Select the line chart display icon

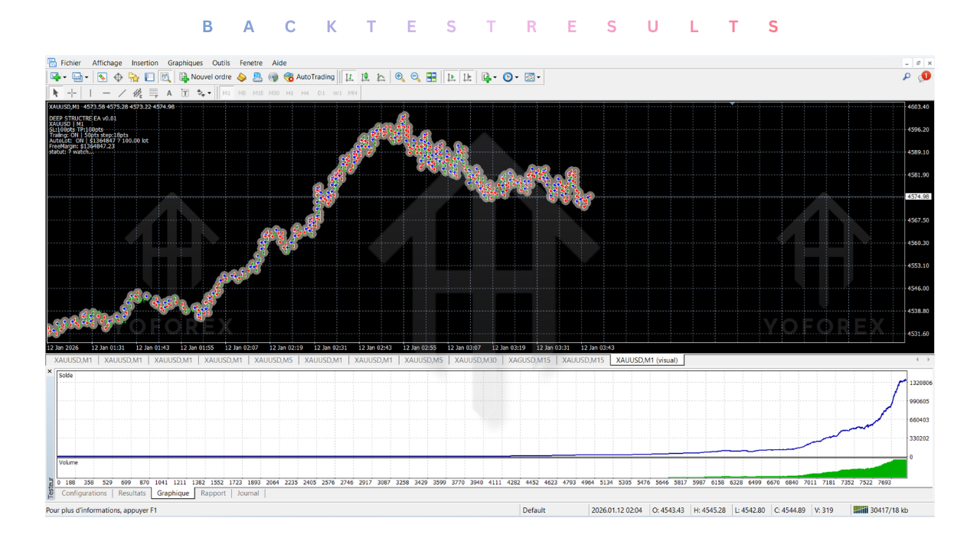tap(381, 77)
